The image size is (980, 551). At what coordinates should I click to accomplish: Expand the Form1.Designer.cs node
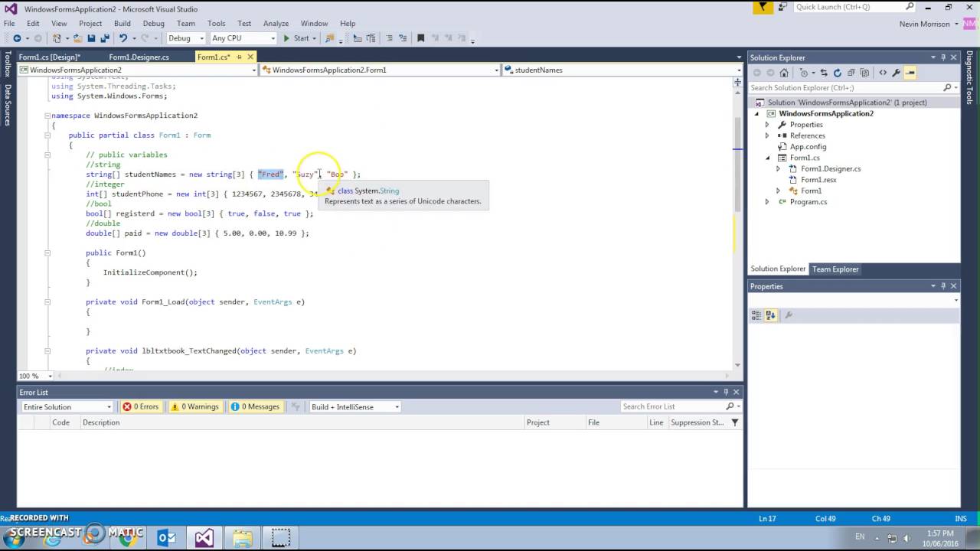779,169
